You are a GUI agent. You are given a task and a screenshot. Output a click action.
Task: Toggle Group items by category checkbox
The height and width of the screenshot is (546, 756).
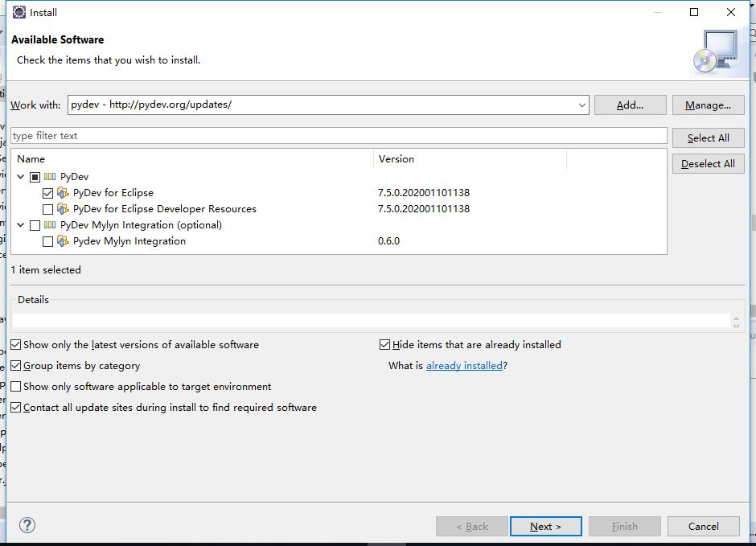point(16,366)
